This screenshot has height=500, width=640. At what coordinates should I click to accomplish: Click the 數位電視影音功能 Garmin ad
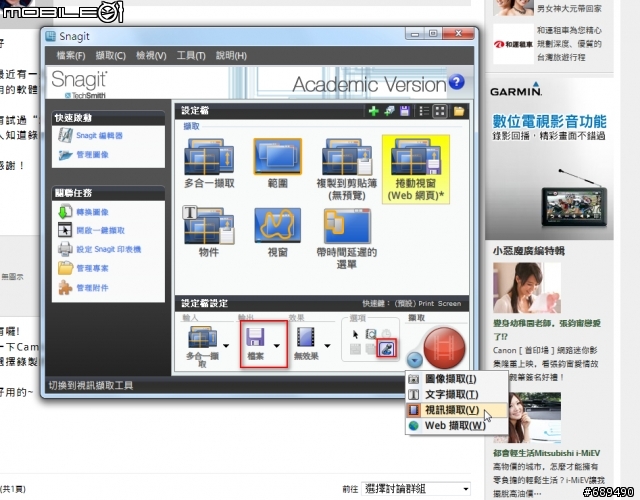(x=549, y=121)
